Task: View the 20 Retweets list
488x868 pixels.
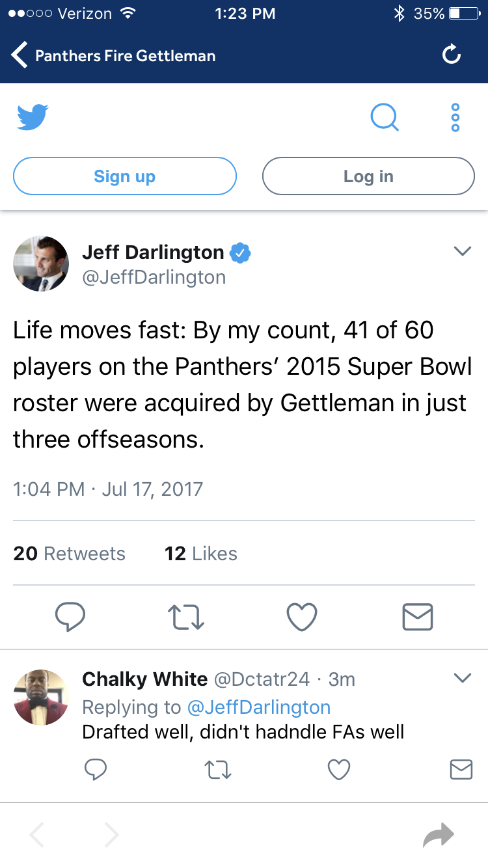Action: pos(70,554)
